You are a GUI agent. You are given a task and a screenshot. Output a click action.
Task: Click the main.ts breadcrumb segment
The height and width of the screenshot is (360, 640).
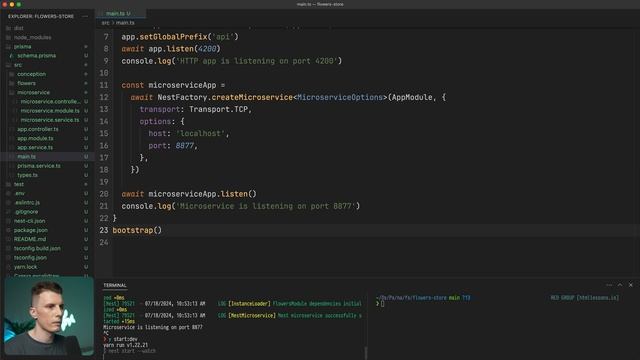[125, 23]
